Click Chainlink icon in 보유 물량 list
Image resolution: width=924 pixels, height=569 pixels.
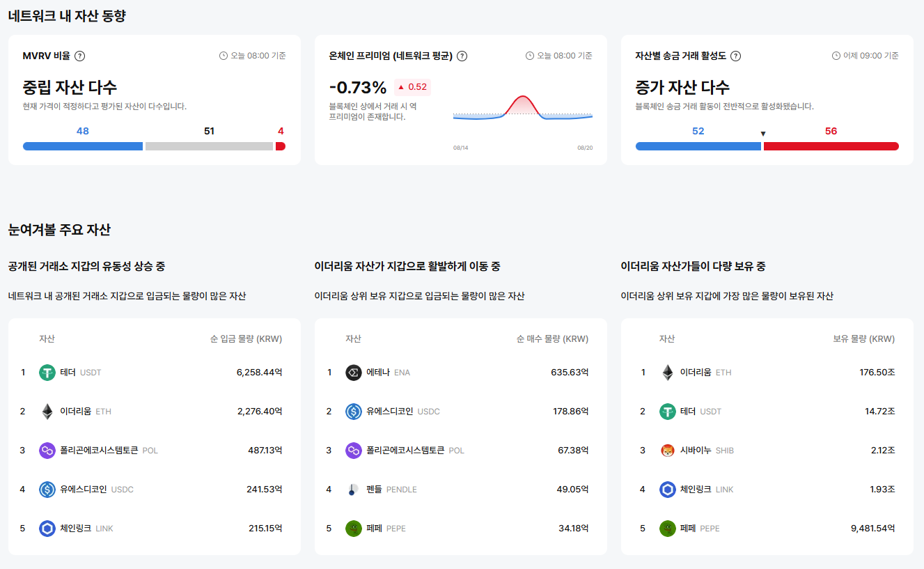[x=668, y=490]
